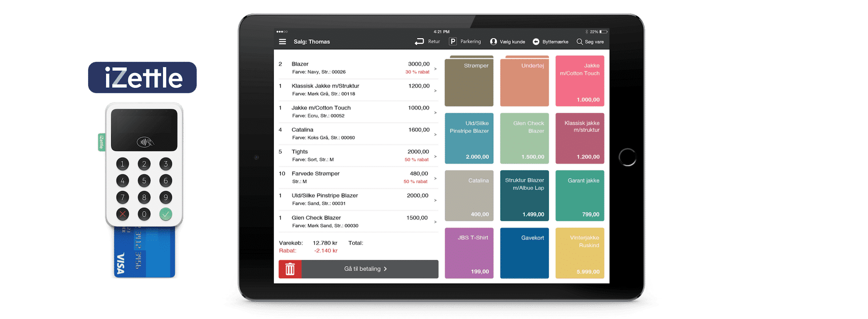Open Vælg kunde customer icon
868x319 pixels.
(x=493, y=42)
